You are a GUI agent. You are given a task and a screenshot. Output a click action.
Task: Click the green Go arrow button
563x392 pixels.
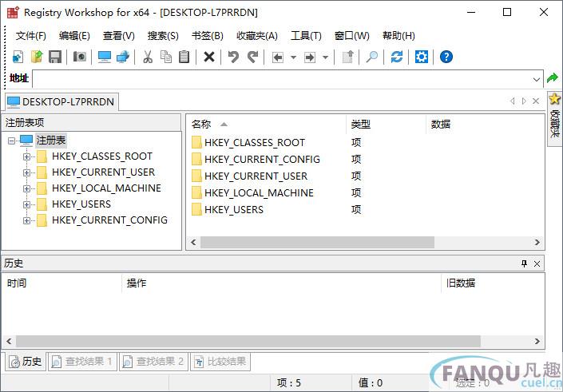click(x=552, y=78)
